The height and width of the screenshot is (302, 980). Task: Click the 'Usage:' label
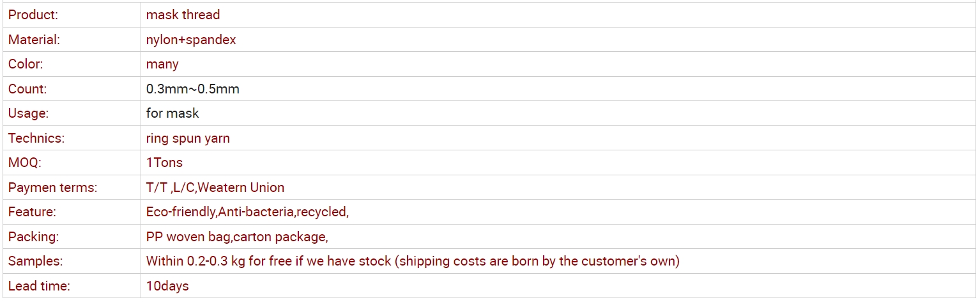point(28,113)
